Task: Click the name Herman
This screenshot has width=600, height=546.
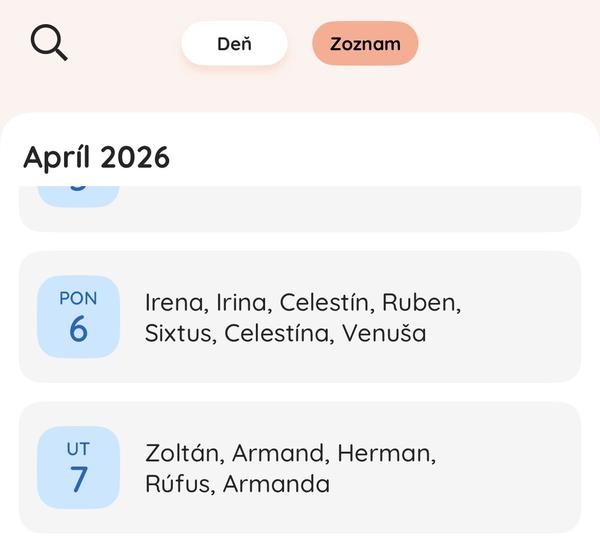Action: 385,454
